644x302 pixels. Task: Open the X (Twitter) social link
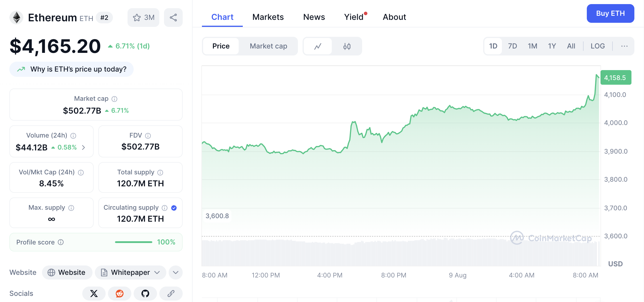94,294
